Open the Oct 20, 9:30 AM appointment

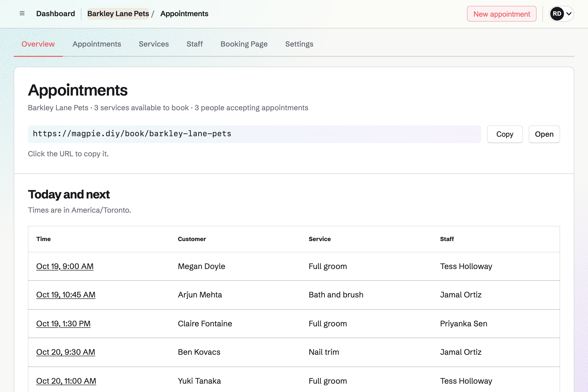[x=65, y=352]
